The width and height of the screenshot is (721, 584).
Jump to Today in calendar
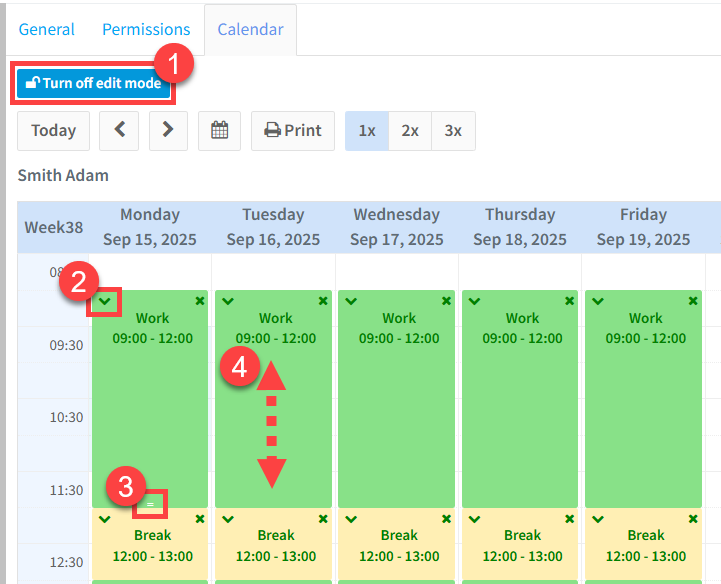[x=53, y=131]
